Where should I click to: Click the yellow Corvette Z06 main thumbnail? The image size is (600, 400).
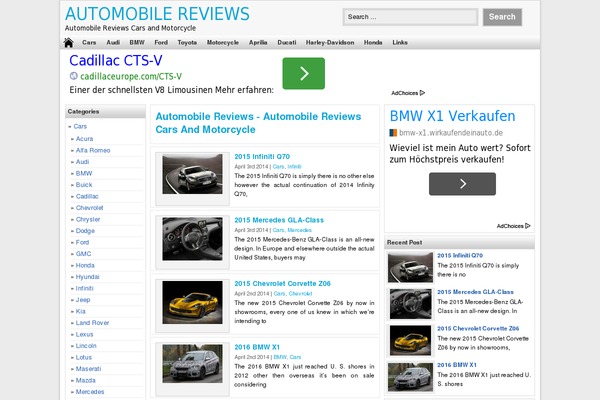[x=192, y=302]
